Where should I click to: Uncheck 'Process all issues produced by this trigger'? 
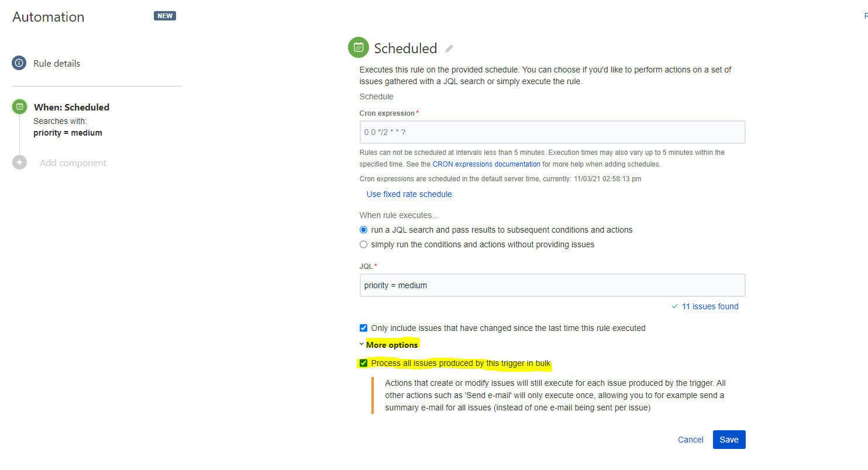[364, 362]
